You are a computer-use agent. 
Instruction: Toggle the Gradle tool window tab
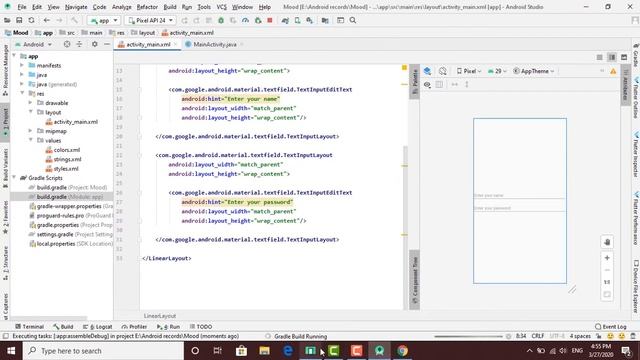coord(636,54)
